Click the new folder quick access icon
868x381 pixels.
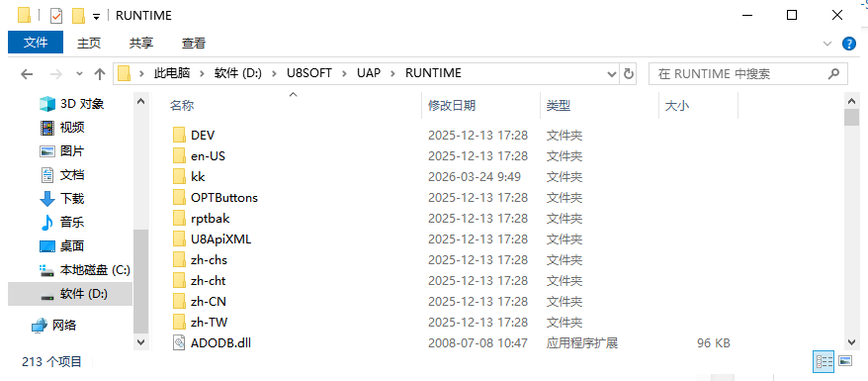click(79, 16)
